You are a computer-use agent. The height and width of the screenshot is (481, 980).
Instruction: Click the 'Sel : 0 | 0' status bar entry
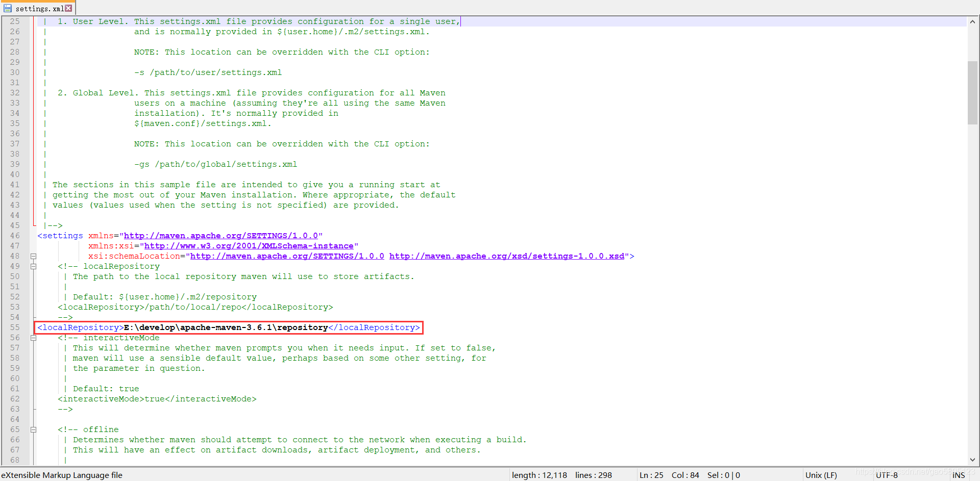coord(724,475)
